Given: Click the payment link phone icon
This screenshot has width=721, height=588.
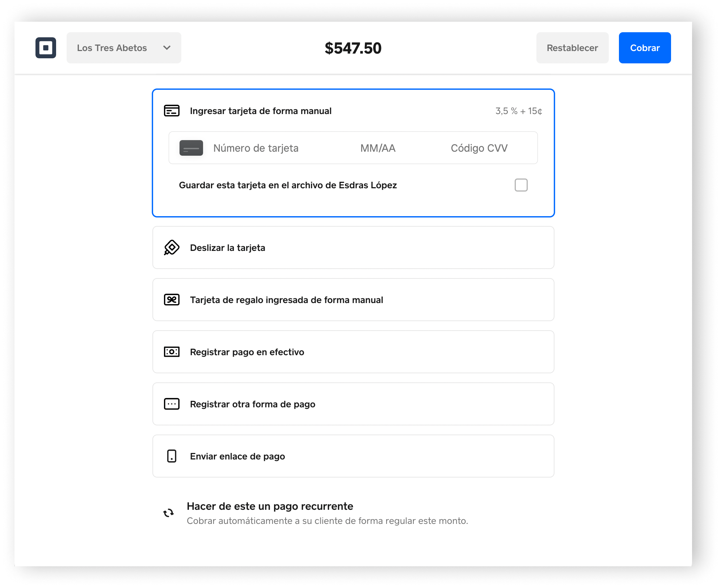Looking at the screenshot, I should pos(172,456).
